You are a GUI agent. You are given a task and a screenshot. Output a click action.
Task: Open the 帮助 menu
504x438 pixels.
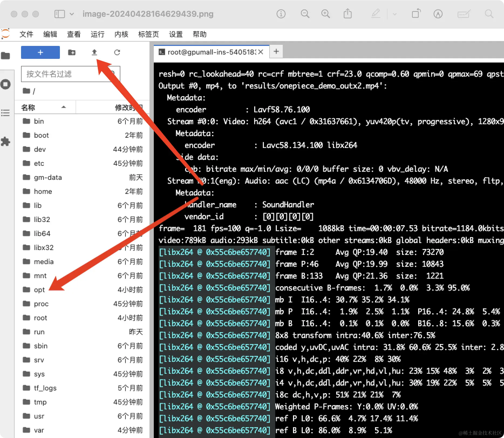pyautogui.click(x=200, y=34)
